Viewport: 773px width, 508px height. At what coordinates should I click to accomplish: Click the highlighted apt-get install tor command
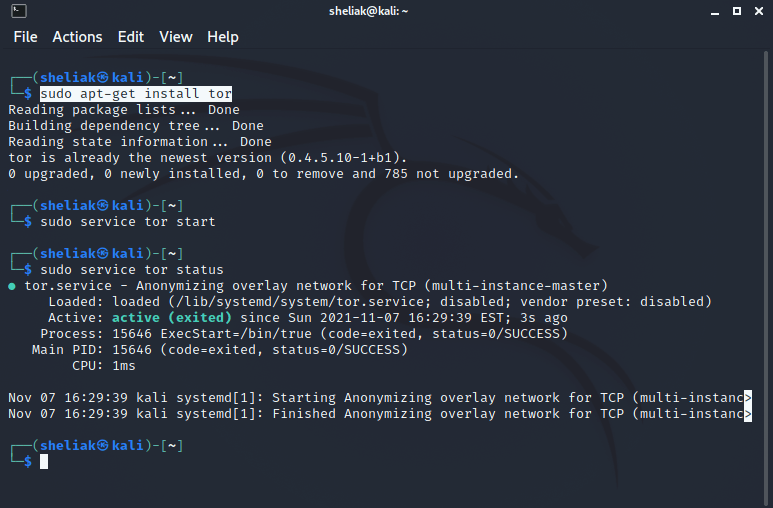[x=136, y=93]
